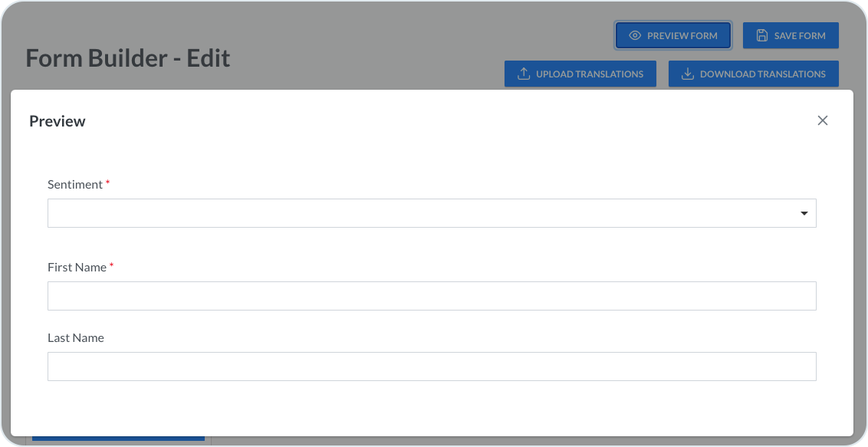Click the Last Name field label
Image resolution: width=868 pixels, height=447 pixels.
[x=76, y=338]
